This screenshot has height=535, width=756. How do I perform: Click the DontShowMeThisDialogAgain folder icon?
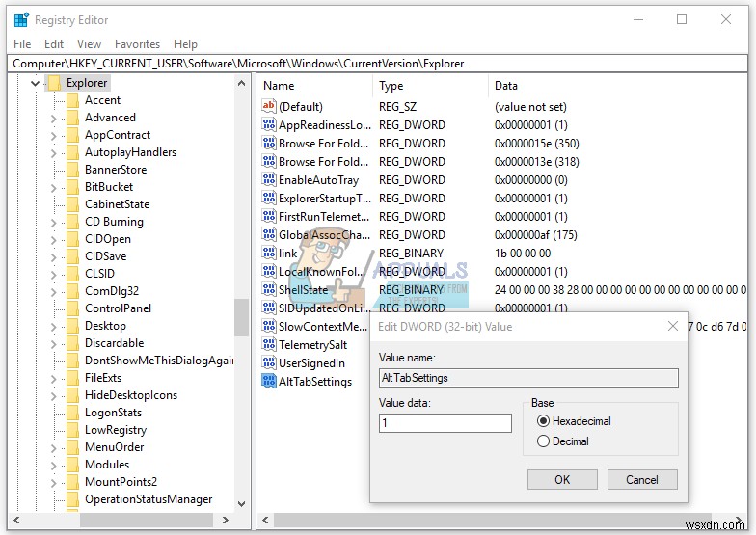pos(72,361)
